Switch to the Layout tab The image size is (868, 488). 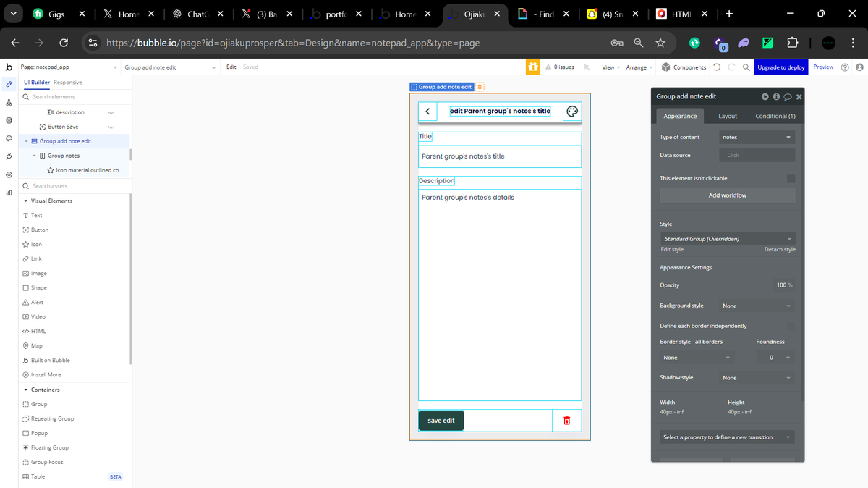click(728, 116)
